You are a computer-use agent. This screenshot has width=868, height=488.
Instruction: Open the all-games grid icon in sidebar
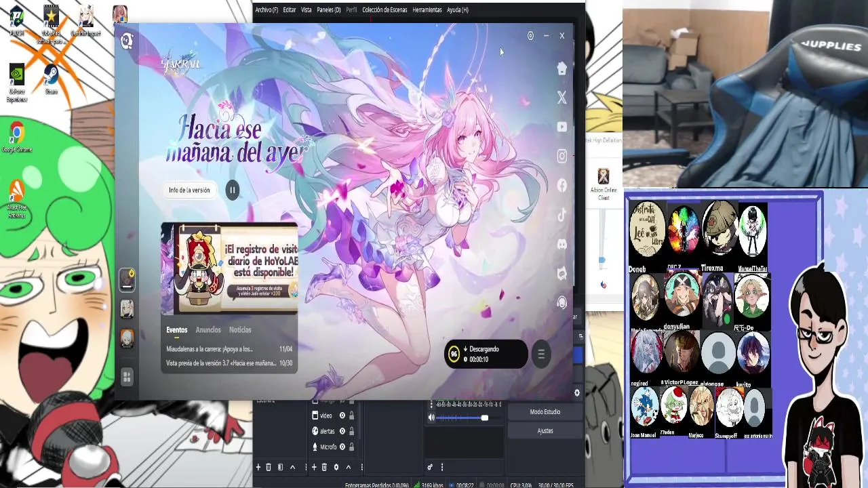click(127, 376)
